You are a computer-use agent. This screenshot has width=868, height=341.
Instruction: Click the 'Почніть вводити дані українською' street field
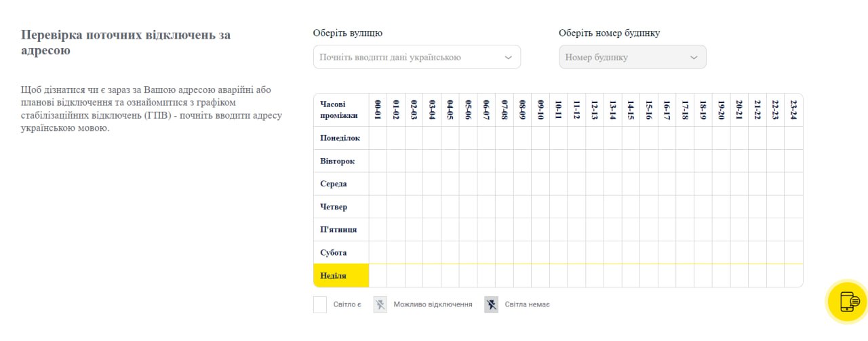coord(407,58)
